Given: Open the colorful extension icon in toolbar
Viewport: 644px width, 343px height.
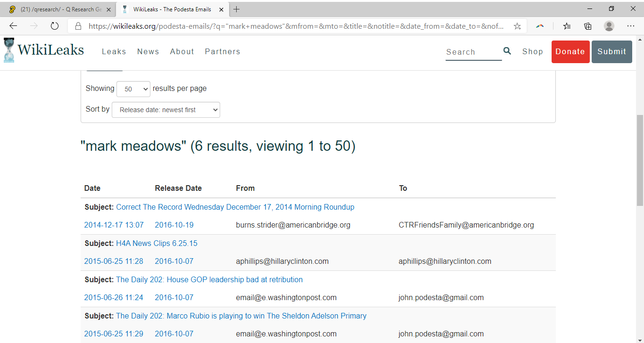Looking at the screenshot, I should point(540,26).
